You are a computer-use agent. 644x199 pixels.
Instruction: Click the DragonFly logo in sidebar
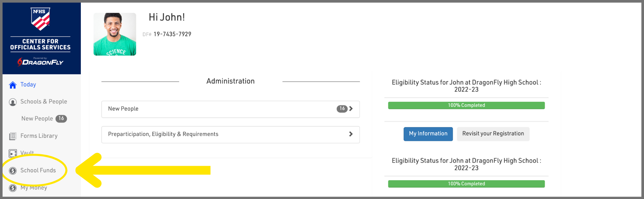pyautogui.click(x=41, y=62)
